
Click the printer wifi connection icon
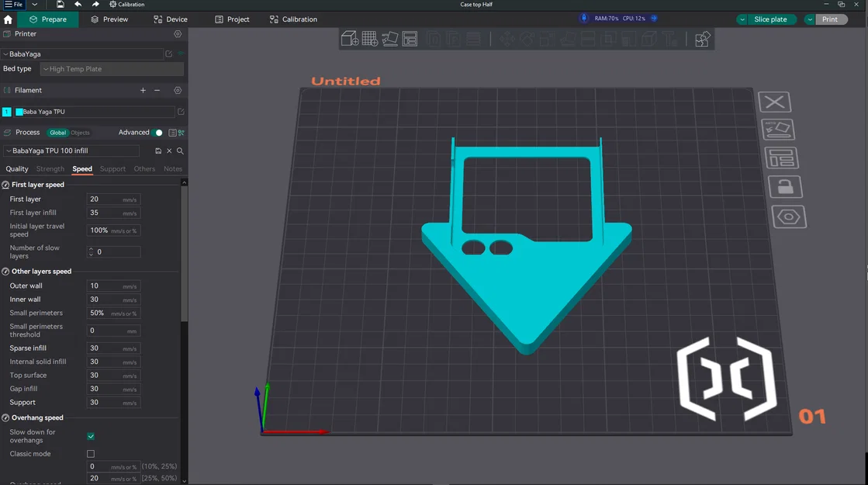click(181, 54)
